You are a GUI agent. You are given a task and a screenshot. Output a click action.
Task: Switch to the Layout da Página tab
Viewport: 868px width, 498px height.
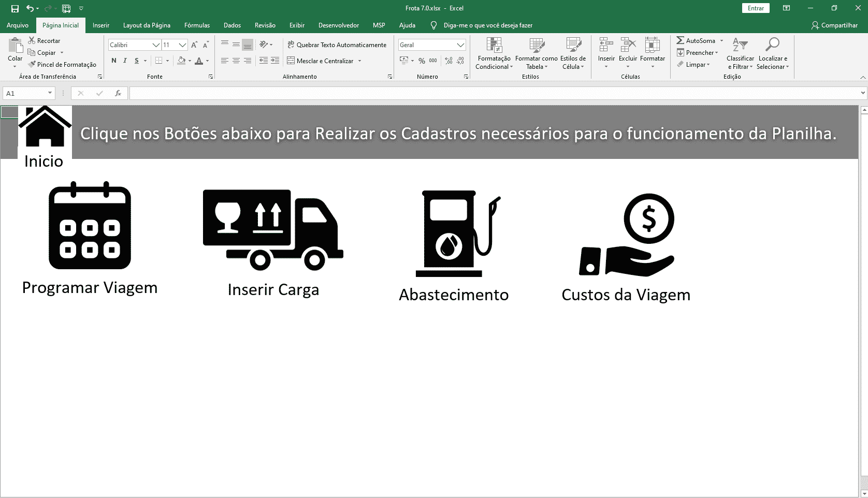147,25
